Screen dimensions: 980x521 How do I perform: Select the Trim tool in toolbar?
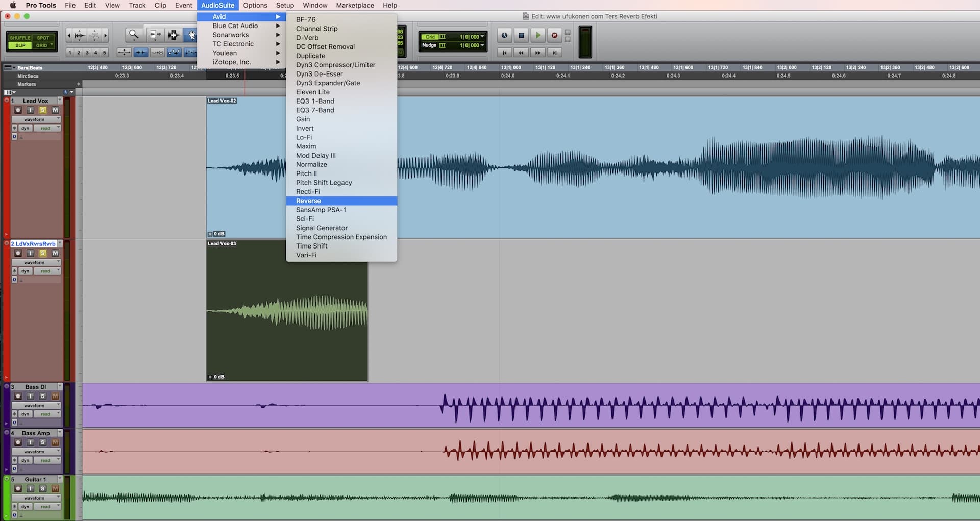pyautogui.click(x=154, y=35)
